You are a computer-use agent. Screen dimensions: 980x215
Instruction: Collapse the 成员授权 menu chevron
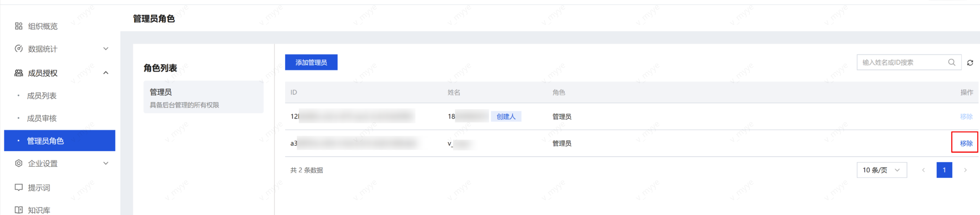106,73
